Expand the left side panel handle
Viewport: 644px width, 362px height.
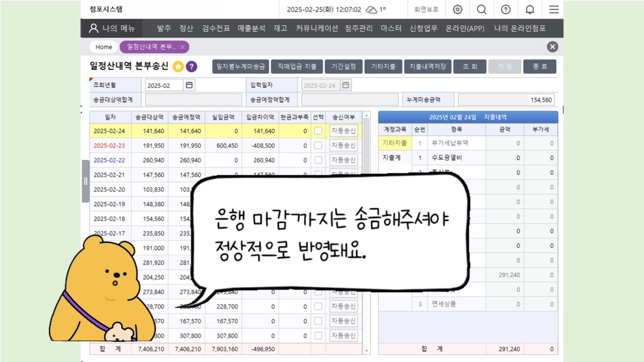[86, 181]
